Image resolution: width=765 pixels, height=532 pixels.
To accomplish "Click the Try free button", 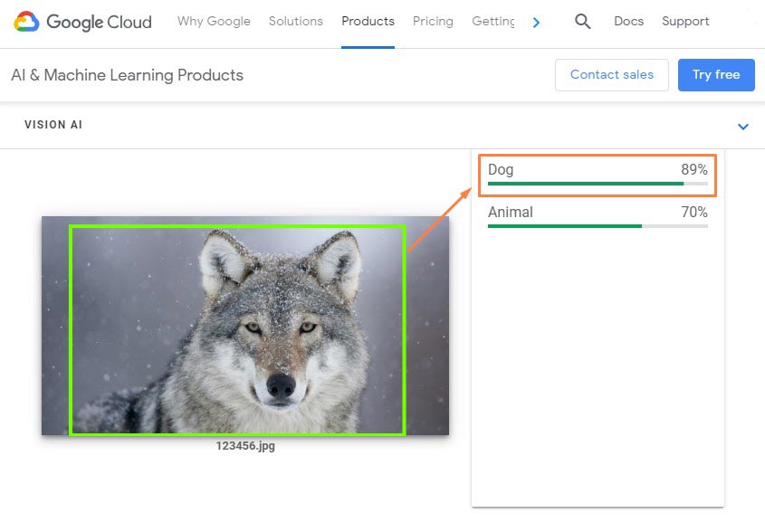I will tap(716, 75).
